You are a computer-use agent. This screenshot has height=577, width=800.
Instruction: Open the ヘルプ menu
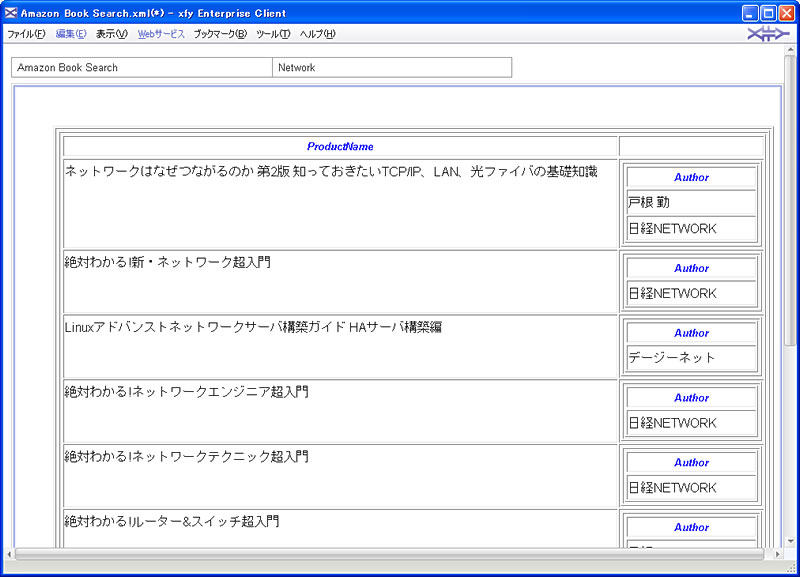(x=318, y=34)
